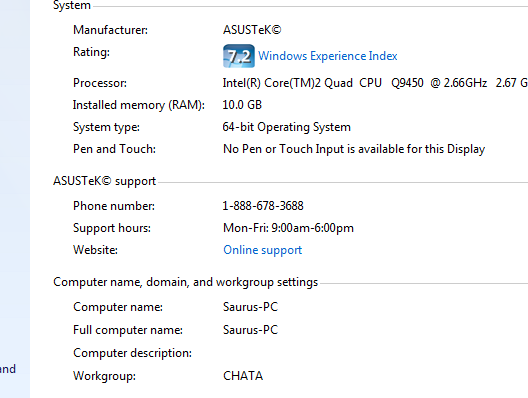
Task: Click the ASUSTeK© manufacturer value
Action: tap(252, 30)
